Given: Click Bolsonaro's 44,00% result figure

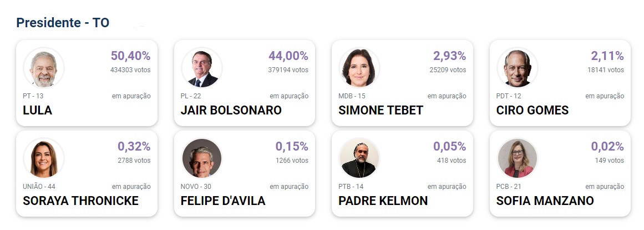Looking at the screenshot, I should 288,56.
